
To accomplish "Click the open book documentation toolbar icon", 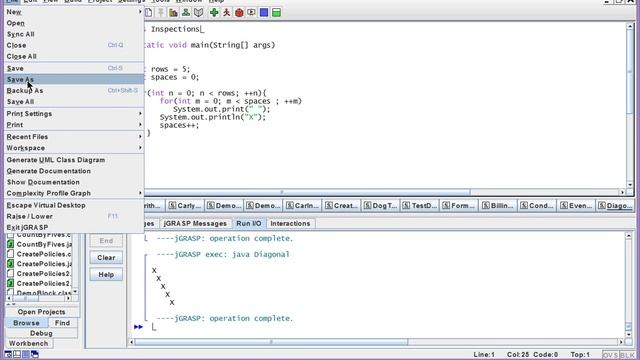I will click(198, 13).
